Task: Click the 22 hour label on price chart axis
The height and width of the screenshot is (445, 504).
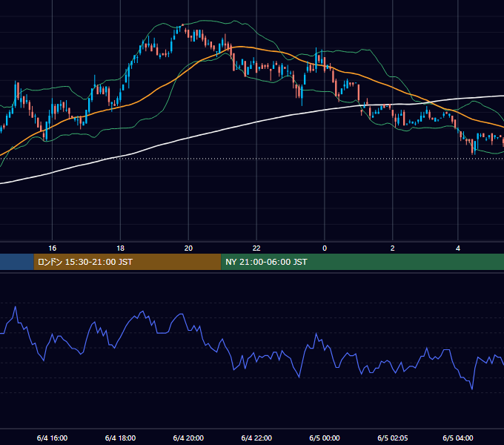Action: [256, 248]
